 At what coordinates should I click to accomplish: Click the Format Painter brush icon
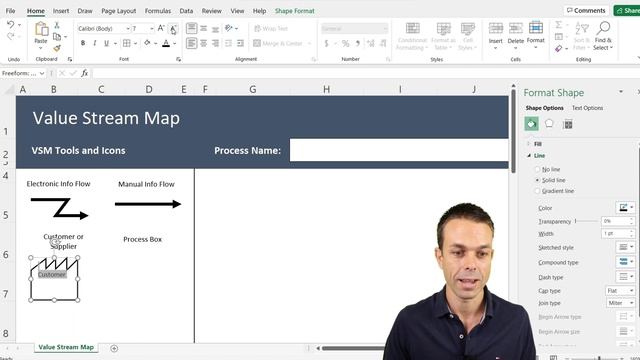(57, 48)
